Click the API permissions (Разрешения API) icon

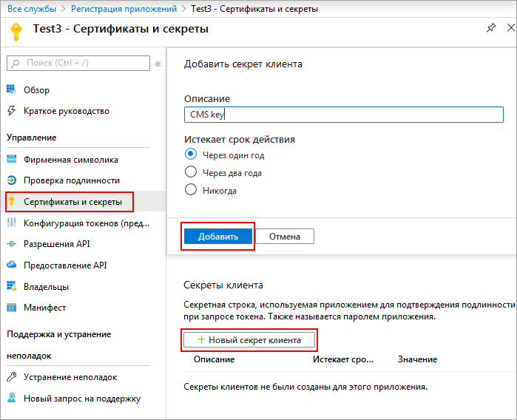[11, 244]
